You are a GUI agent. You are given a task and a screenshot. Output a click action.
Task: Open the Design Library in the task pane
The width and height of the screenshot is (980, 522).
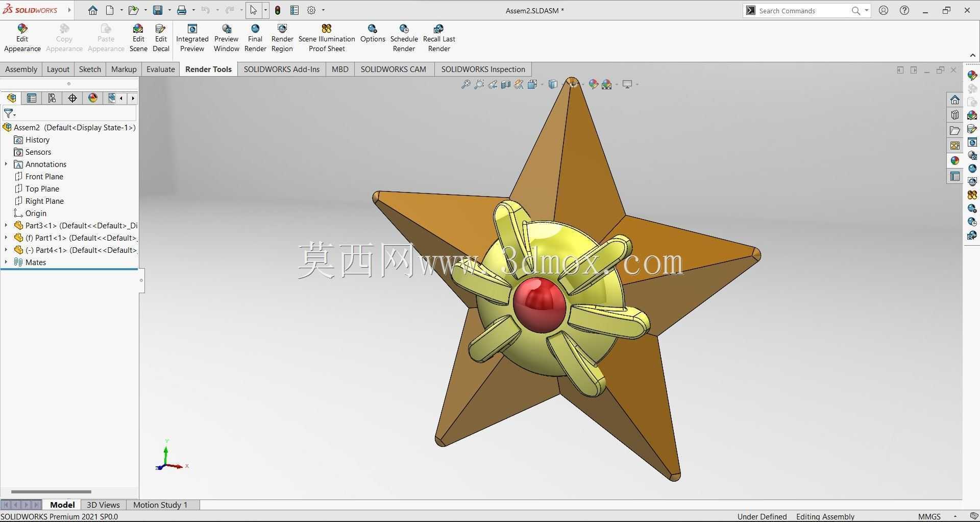[955, 115]
